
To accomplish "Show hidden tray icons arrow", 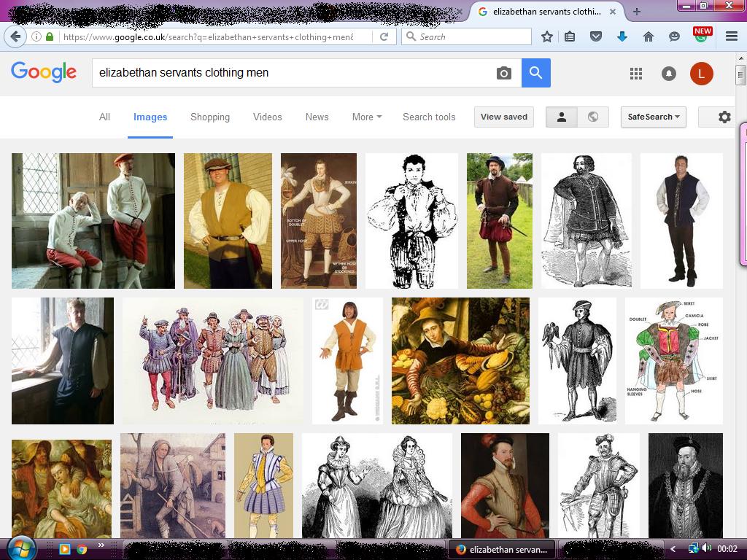I will (673, 549).
